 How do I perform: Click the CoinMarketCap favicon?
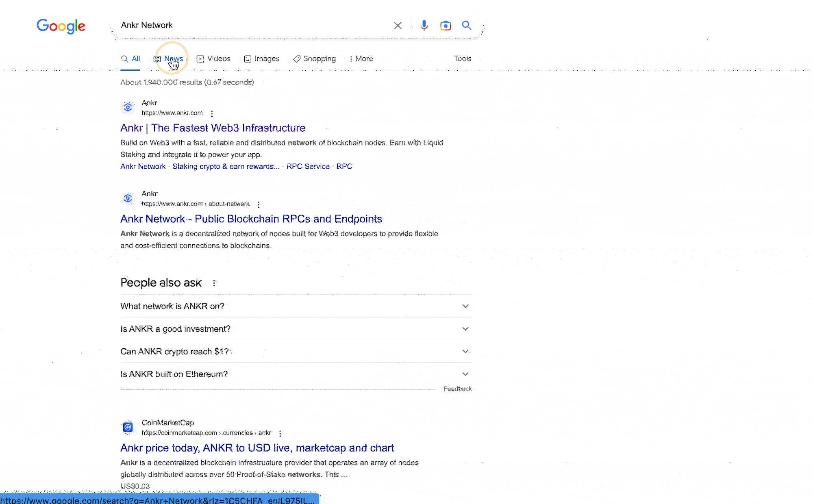[128, 428]
